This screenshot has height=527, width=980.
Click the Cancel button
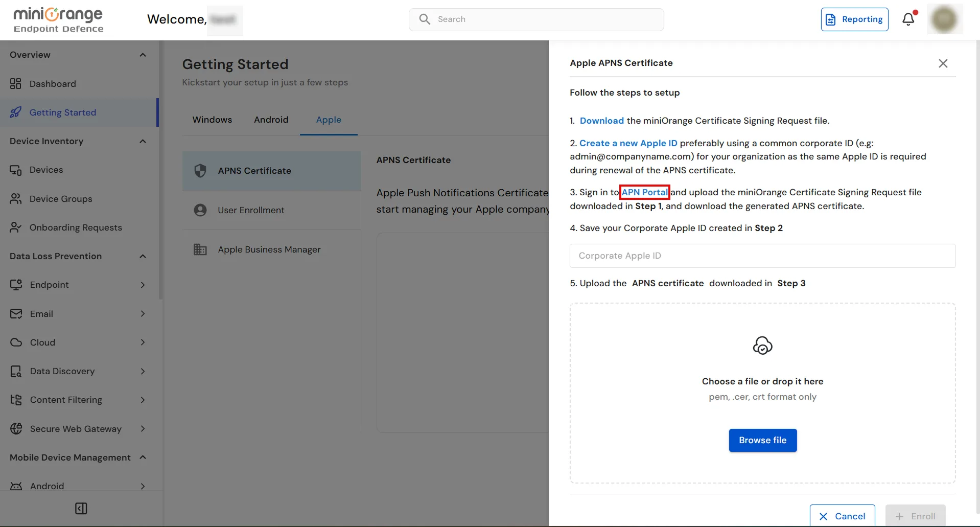[842, 516]
